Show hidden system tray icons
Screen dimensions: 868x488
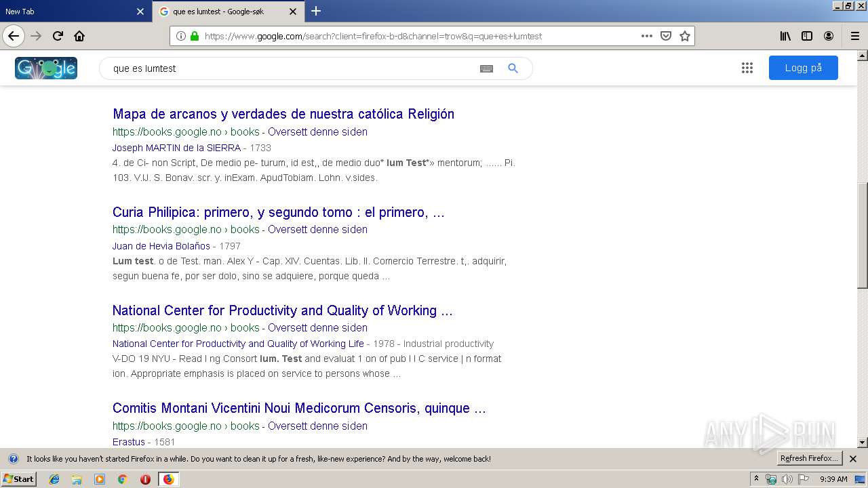[x=756, y=479]
